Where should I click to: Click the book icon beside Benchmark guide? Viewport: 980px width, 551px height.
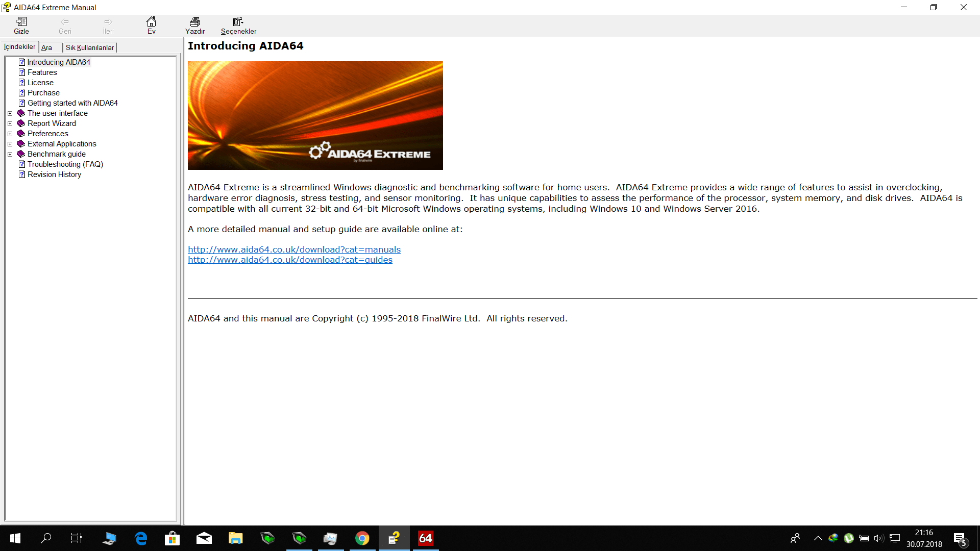point(21,154)
